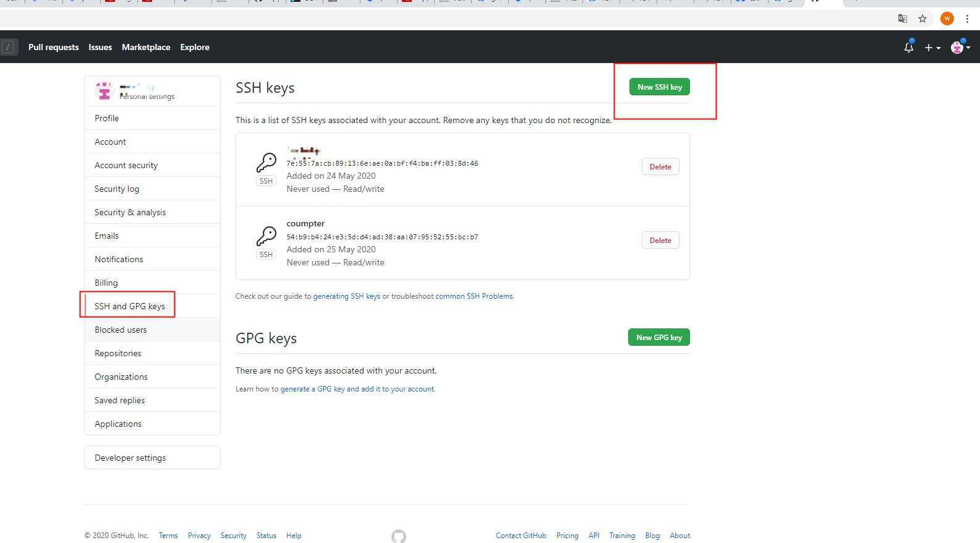Click the personal settings profile avatar
Viewport: 980px width, 543px height.
pyautogui.click(x=104, y=91)
